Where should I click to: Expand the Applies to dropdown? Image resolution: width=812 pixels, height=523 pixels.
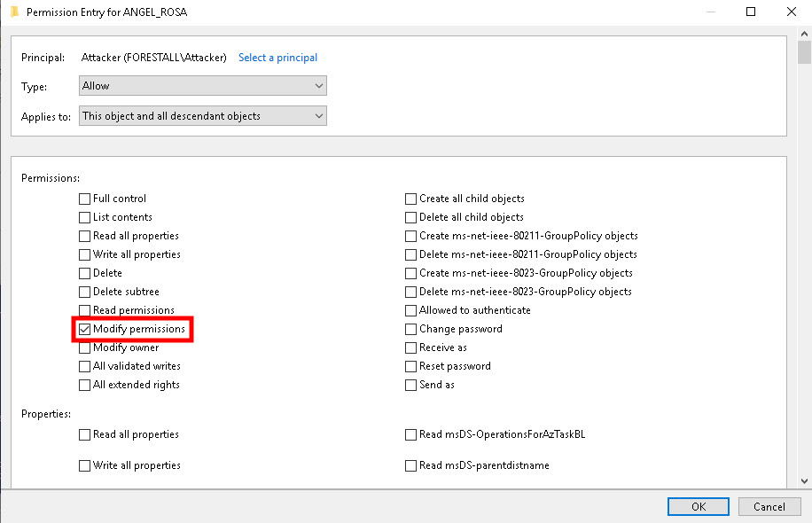click(203, 116)
